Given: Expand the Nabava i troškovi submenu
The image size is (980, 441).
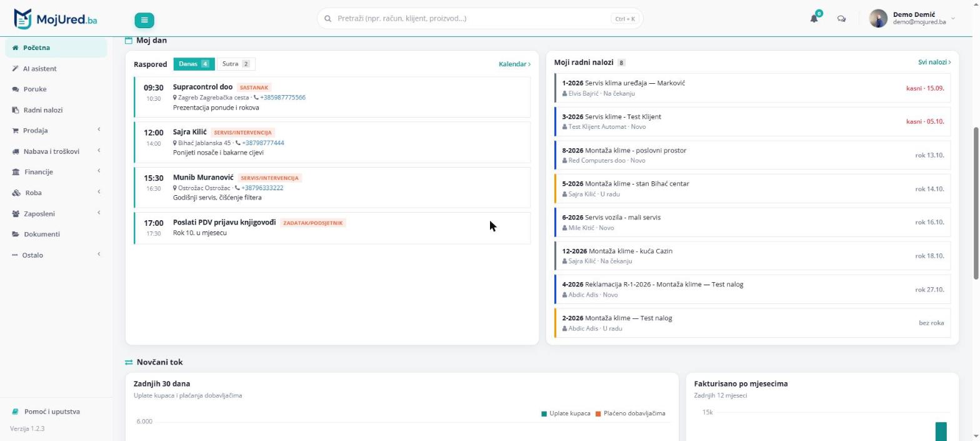Looking at the screenshot, I should pyautogui.click(x=56, y=151).
